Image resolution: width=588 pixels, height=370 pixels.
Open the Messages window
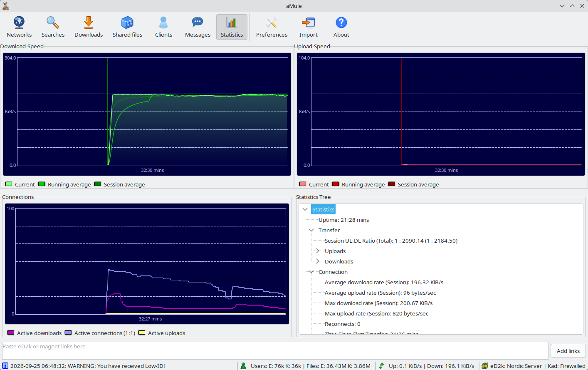point(198,27)
